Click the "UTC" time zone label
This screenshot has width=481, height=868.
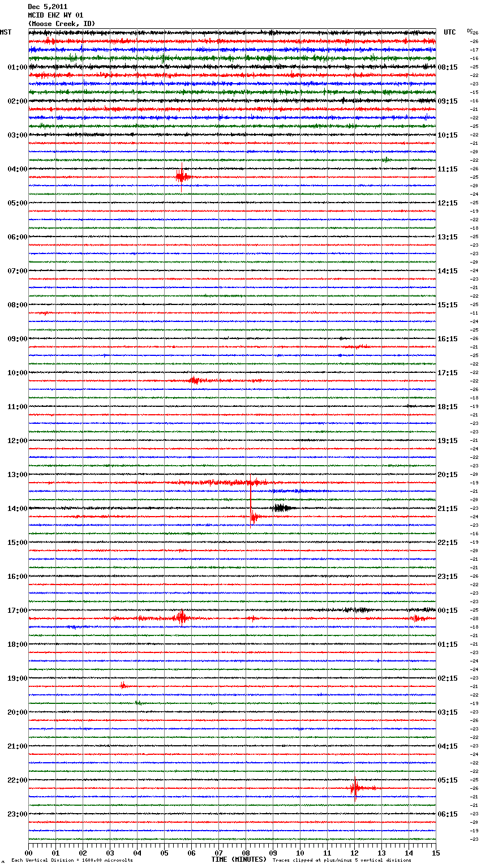pyautogui.click(x=450, y=32)
